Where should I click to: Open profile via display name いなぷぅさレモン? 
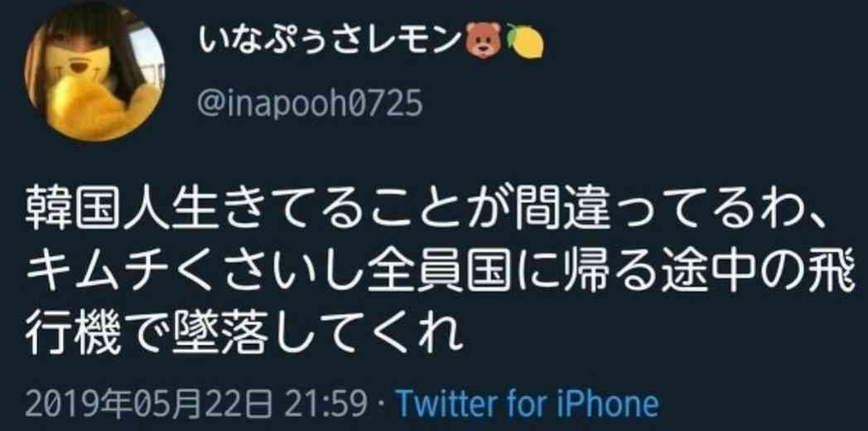tap(330, 42)
